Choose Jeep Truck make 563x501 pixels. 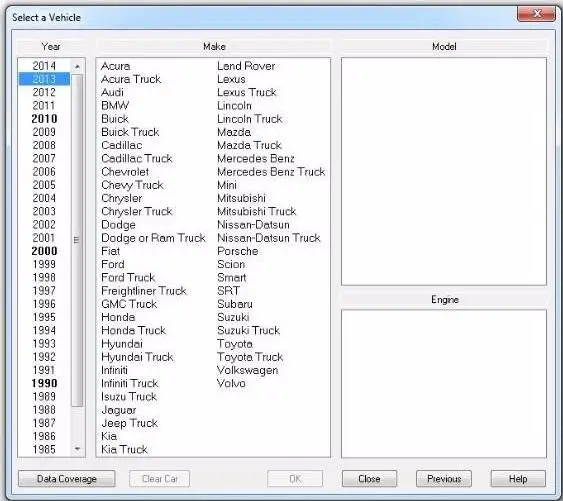129,423
